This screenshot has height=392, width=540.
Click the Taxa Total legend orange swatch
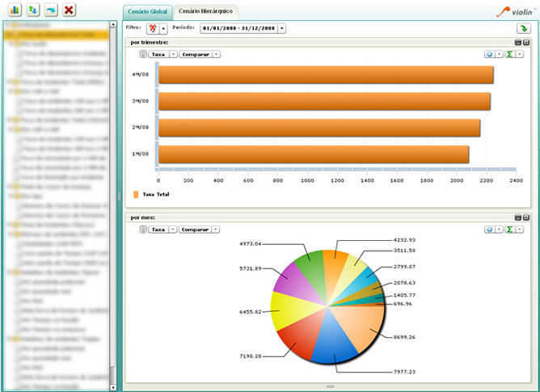pos(136,195)
